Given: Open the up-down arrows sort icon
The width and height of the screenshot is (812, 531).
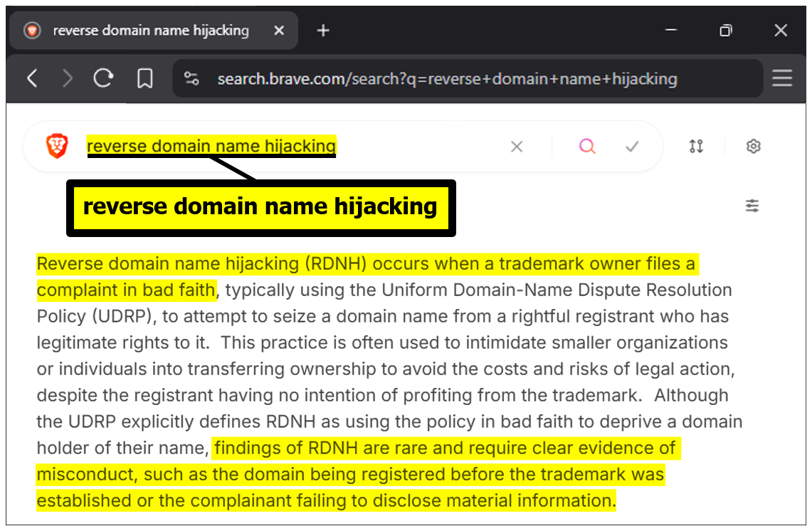Looking at the screenshot, I should (x=696, y=147).
